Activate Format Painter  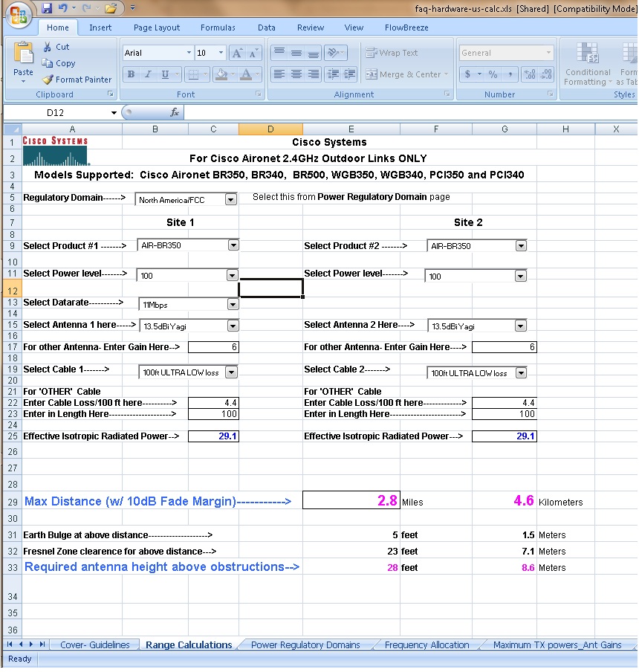pos(77,80)
